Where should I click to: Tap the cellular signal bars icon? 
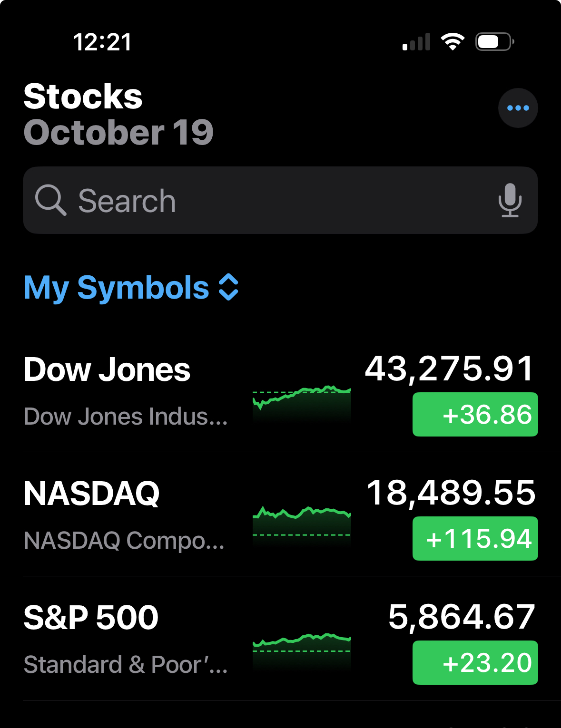(x=416, y=42)
